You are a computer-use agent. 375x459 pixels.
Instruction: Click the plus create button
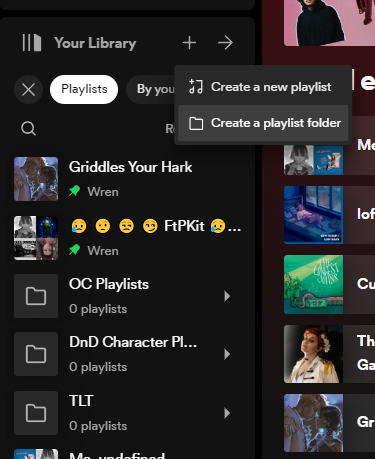pyautogui.click(x=189, y=43)
